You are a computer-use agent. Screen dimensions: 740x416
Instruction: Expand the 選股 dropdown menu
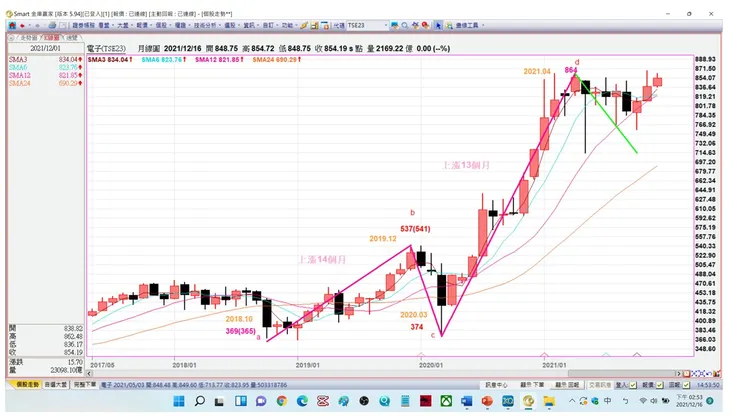(238, 25)
